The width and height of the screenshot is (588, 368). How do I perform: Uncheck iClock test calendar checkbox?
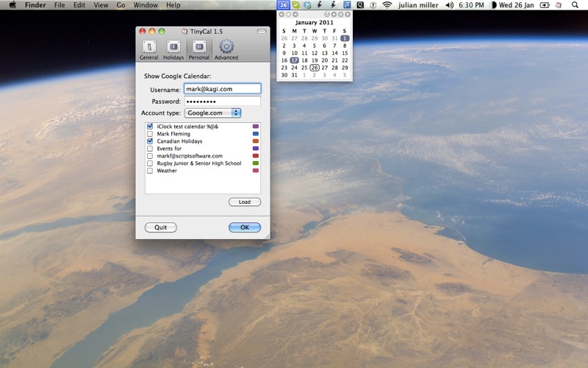pos(150,127)
